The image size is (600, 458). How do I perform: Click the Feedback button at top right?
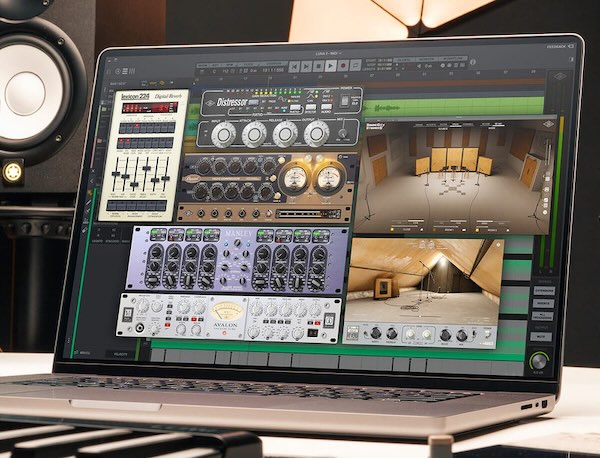tap(560, 46)
